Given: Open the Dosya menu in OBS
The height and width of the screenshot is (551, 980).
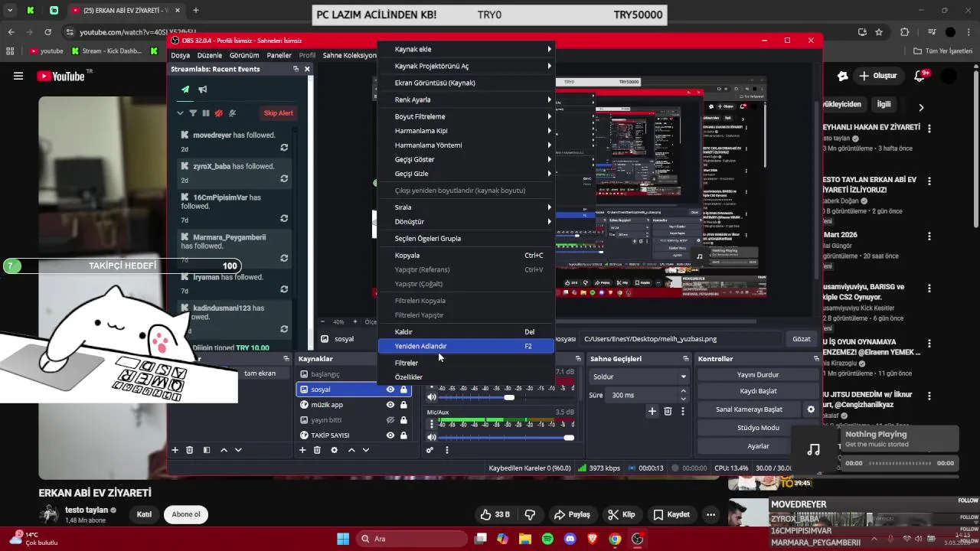Looking at the screenshot, I should 180,55.
